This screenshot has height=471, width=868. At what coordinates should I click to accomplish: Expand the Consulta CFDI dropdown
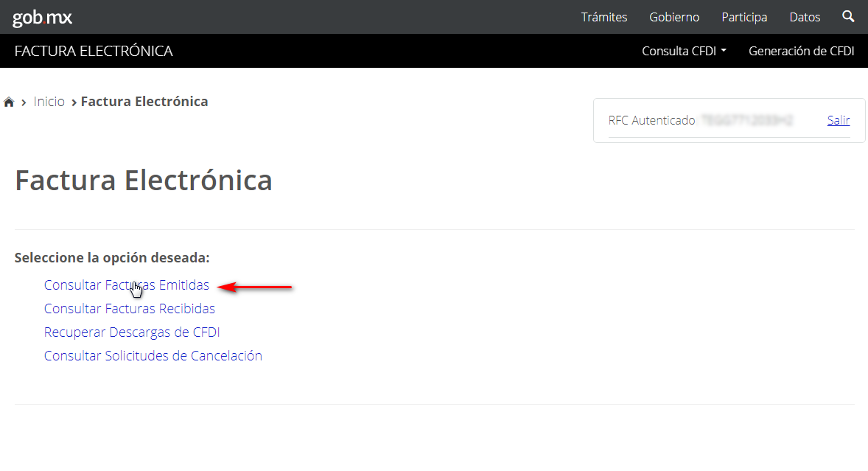coord(684,51)
